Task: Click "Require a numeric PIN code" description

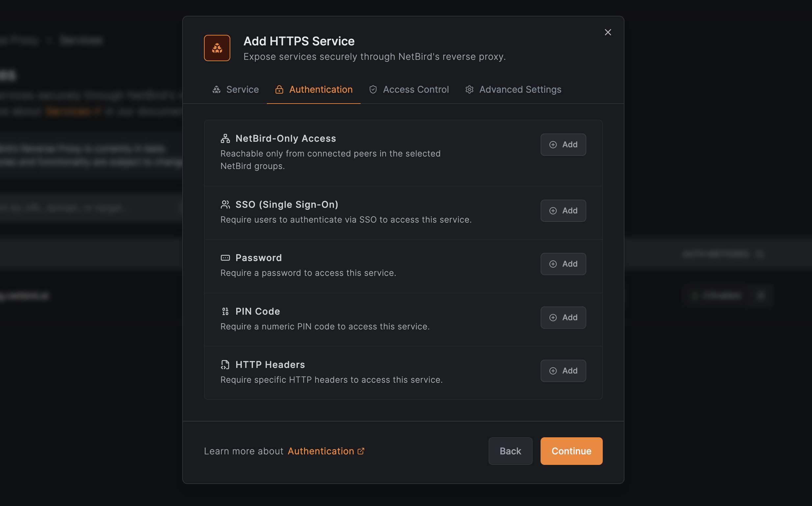Action: (325, 326)
